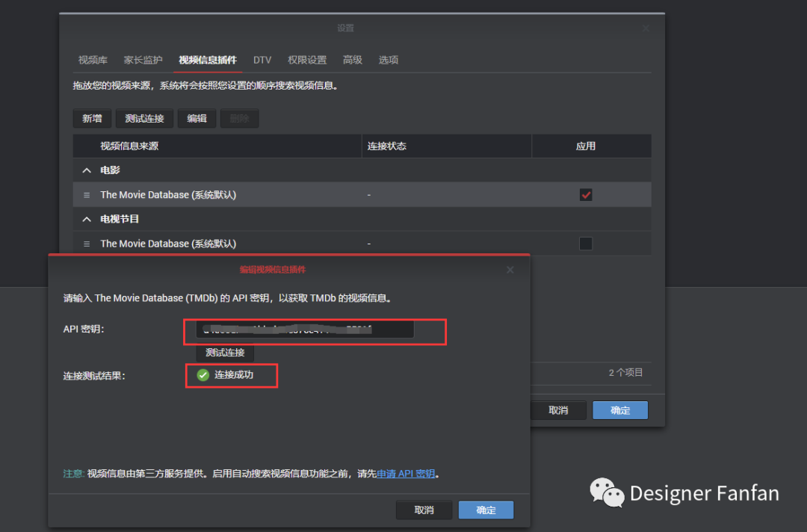This screenshot has height=532, width=807.
Task: Collapse the 电视节目 group
Action: coord(87,219)
